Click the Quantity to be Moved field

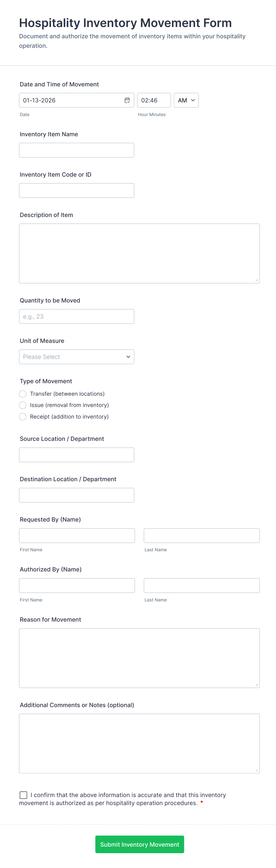[x=77, y=317]
